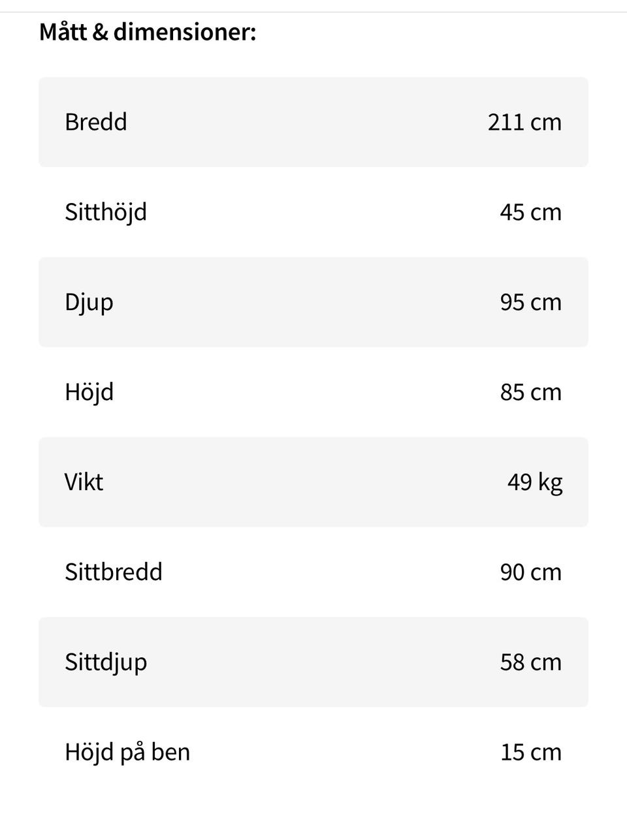Select the Djup label
627x840 pixels.
[89, 302]
